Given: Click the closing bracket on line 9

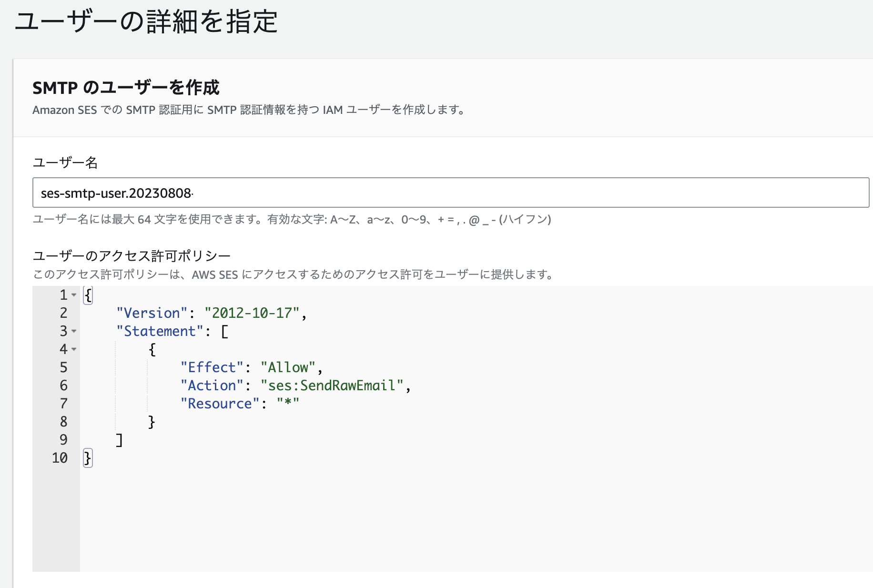Looking at the screenshot, I should pyautogui.click(x=119, y=440).
